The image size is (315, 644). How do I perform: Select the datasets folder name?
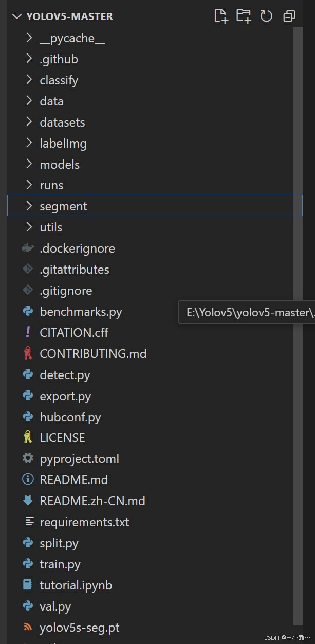[x=62, y=122]
